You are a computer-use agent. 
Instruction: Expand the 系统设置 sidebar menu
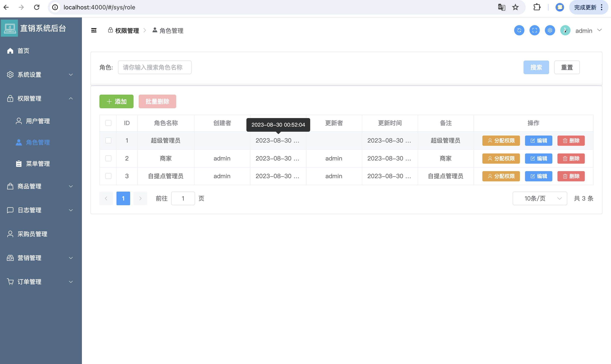point(41,75)
